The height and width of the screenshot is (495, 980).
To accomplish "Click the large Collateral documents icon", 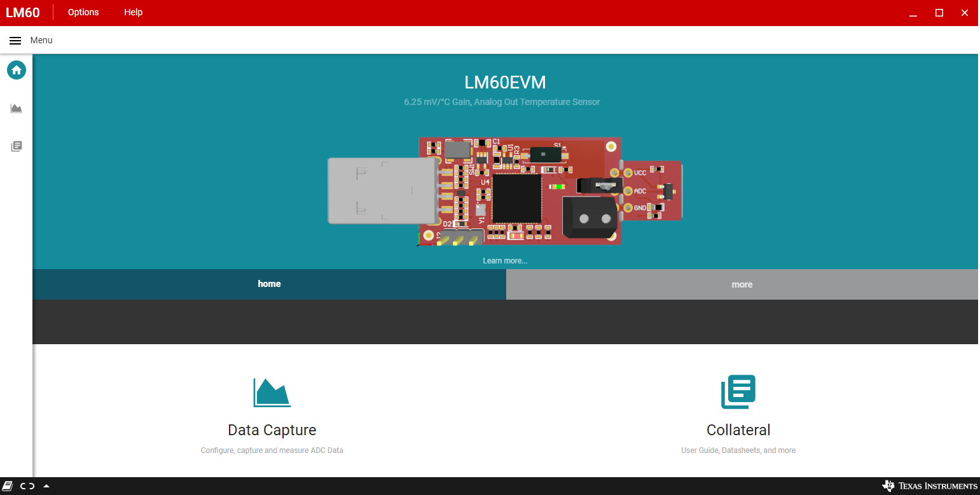I will [738, 392].
